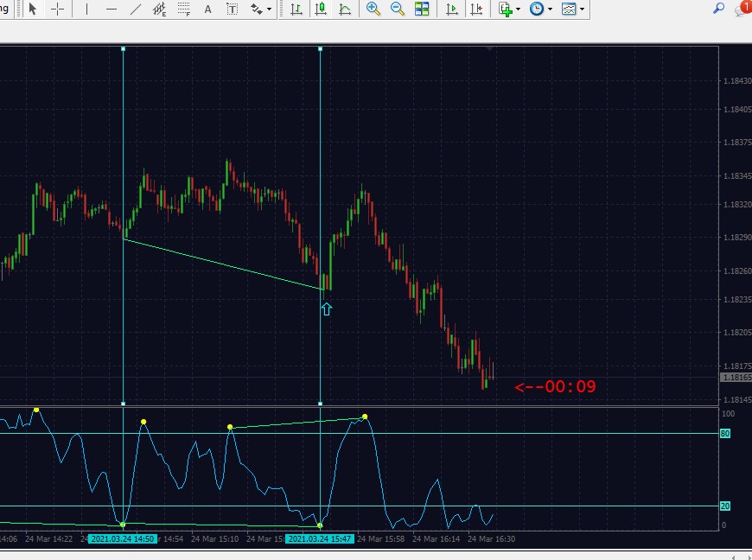The height and width of the screenshot is (560, 752).
Task: Select the trendline drawing tool
Action: (x=136, y=9)
